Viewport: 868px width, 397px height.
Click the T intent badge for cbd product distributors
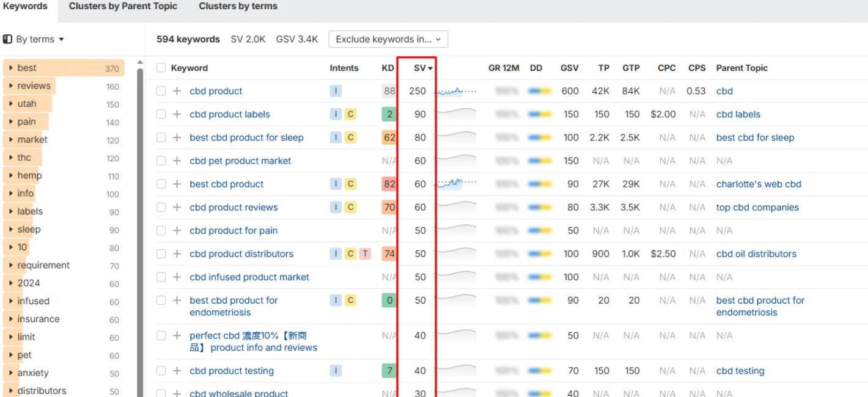pos(365,253)
